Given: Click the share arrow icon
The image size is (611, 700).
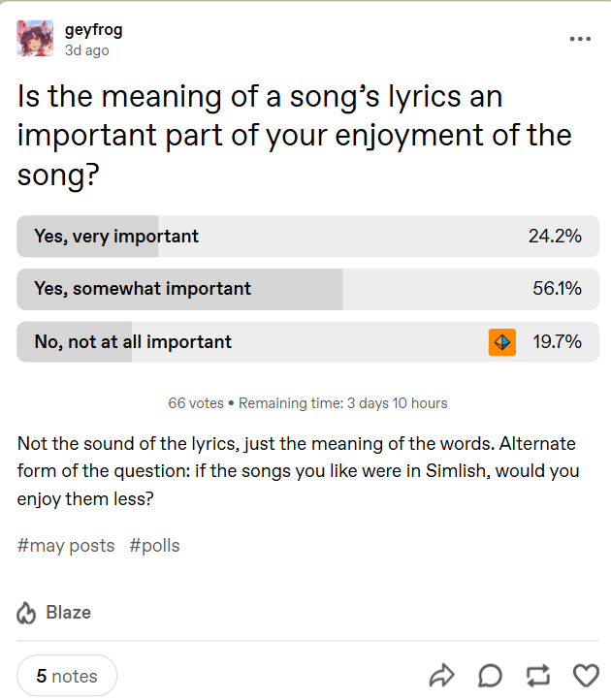Looking at the screenshot, I should pos(441,675).
